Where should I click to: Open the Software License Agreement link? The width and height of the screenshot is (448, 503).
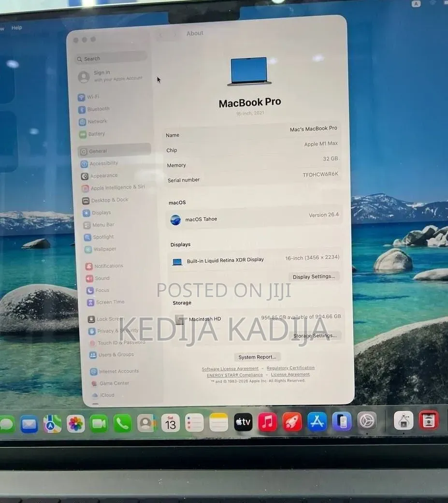click(x=230, y=369)
